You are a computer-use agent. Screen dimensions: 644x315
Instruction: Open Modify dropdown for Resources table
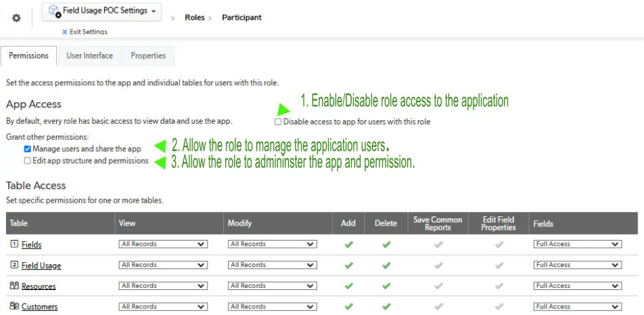[x=273, y=285]
